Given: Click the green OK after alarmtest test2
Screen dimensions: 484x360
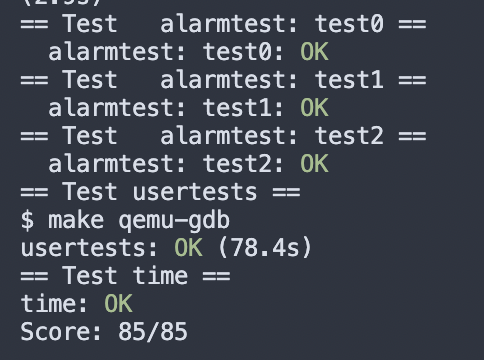Looking at the screenshot, I should [314, 164].
